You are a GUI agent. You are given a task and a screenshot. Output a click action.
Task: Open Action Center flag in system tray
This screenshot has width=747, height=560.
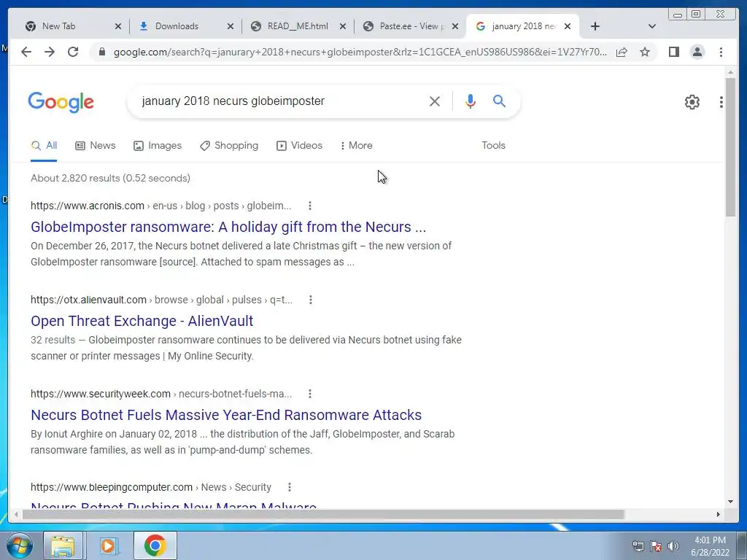656,545
